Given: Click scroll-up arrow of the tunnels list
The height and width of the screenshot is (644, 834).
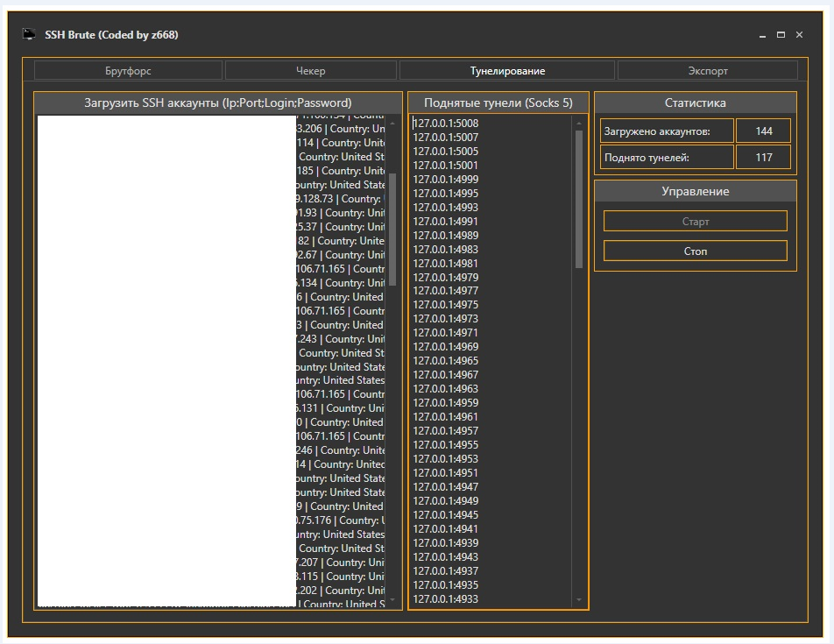Looking at the screenshot, I should (578, 124).
